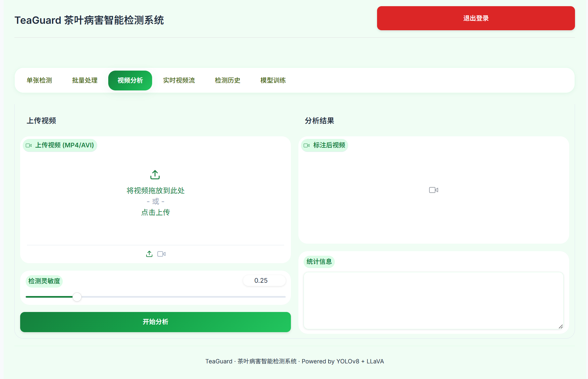The height and width of the screenshot is (379, 588).
Task: Click the 检测灵敏度 label
Action: 44,281
